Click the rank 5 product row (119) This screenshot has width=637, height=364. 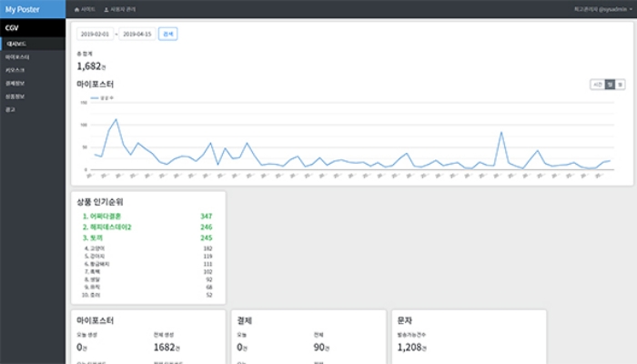click(147, 256)
